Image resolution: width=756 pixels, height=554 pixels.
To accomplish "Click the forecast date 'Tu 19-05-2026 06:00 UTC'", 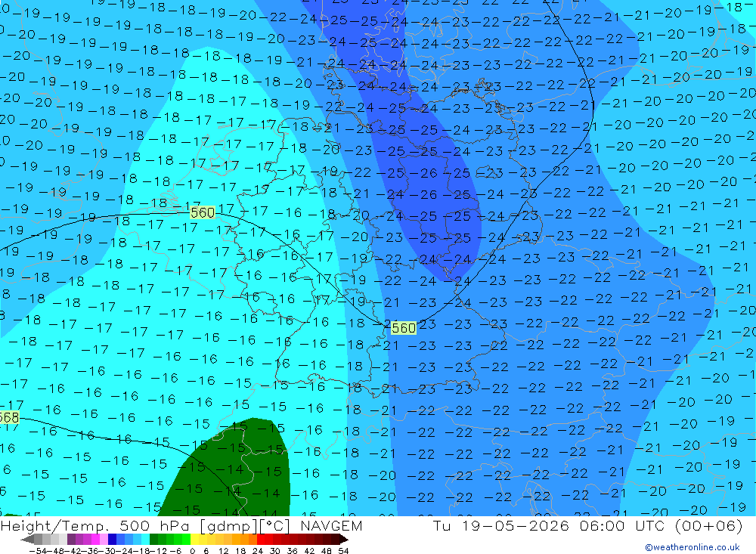I will [x=549, y=525].
